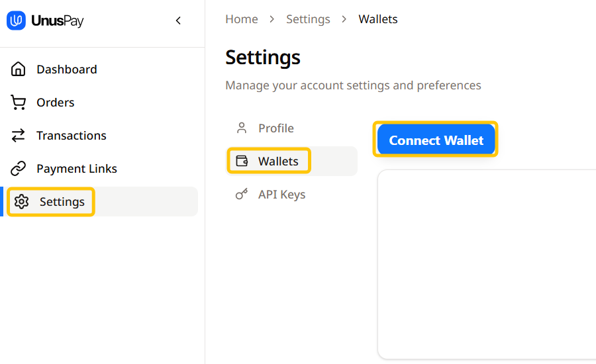This screenshot has height=364, width=596.
Task: Click the Payment Links chain icon
Action: [x=19, y=169]
